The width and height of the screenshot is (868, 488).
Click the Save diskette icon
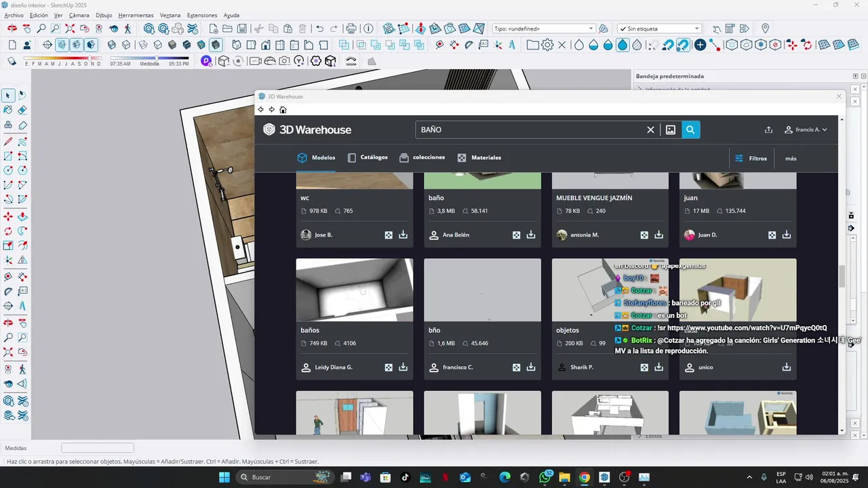click(x=242, y=28)
